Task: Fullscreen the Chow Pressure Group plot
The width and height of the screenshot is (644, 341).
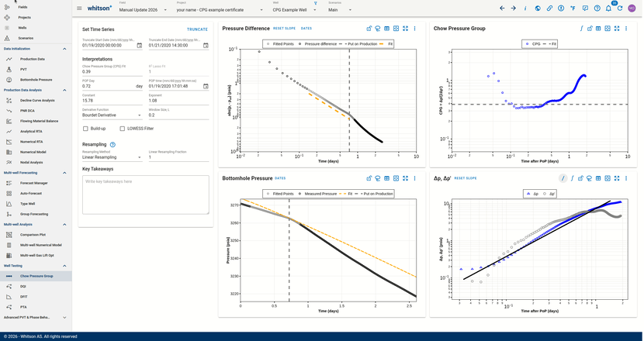Action: point(617,29)
